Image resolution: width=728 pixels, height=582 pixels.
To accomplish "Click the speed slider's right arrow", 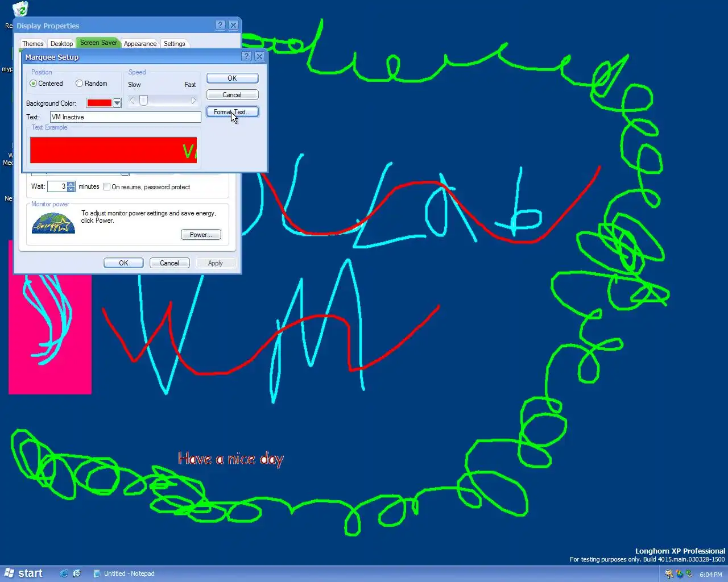I will click(x=193, y=101).
